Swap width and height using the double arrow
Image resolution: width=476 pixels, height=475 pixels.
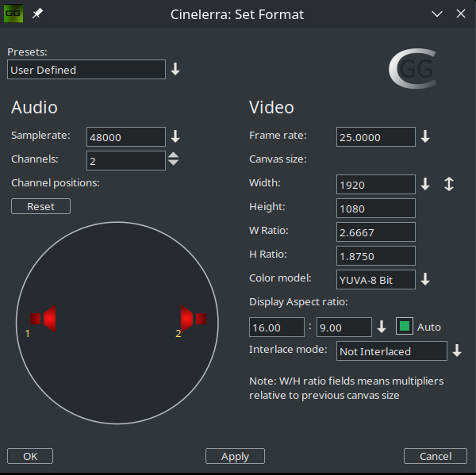tap(448, 184)
